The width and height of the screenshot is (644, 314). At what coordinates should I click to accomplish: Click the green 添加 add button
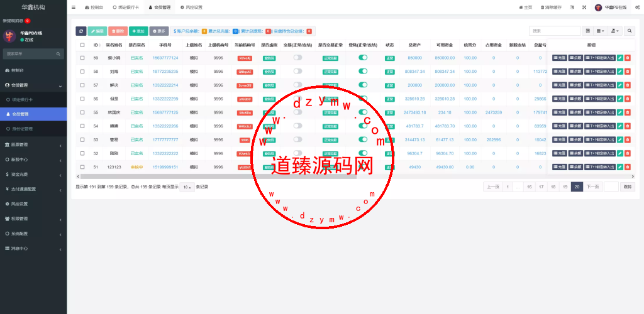[138, 31]
